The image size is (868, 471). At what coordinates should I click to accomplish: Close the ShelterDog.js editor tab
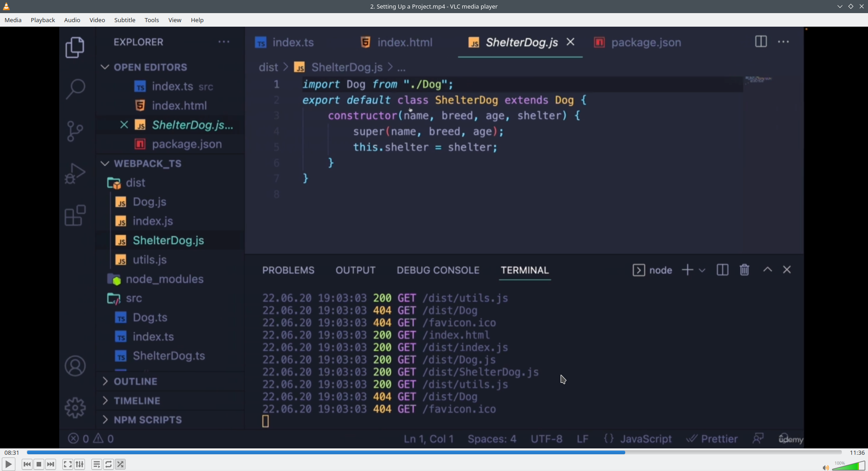571,42
